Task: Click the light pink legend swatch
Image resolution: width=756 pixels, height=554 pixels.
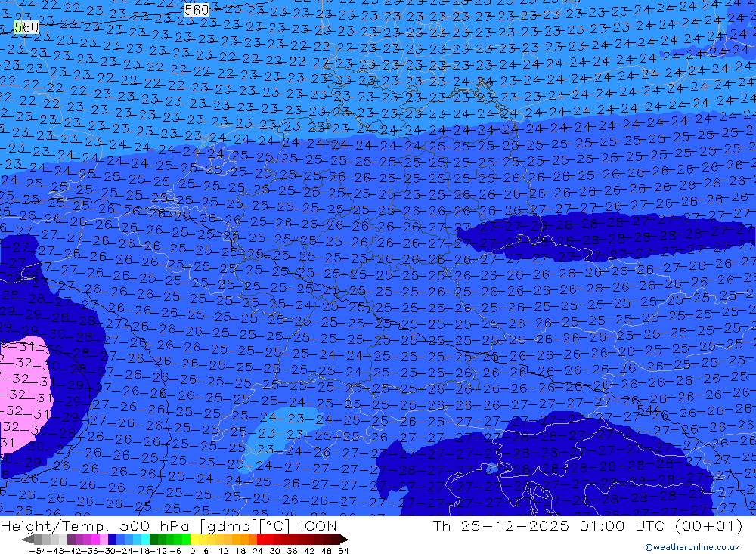Action: pos(104,539)
